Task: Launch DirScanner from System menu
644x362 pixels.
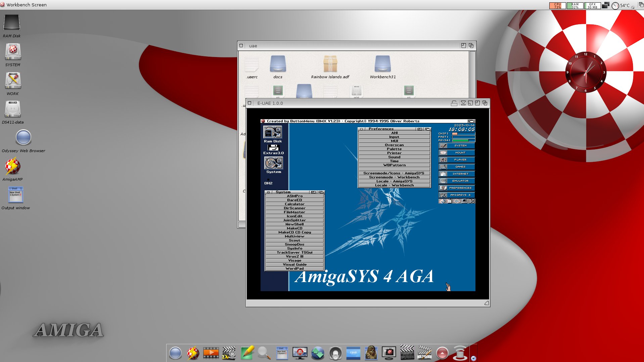Action: pyautogui.click(x=294, y=208)
